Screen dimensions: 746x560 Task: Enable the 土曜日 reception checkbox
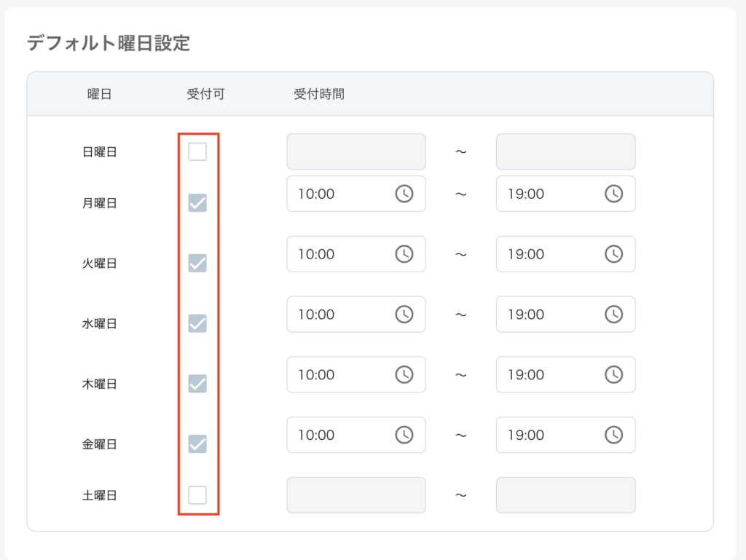(x=197, y=495)
